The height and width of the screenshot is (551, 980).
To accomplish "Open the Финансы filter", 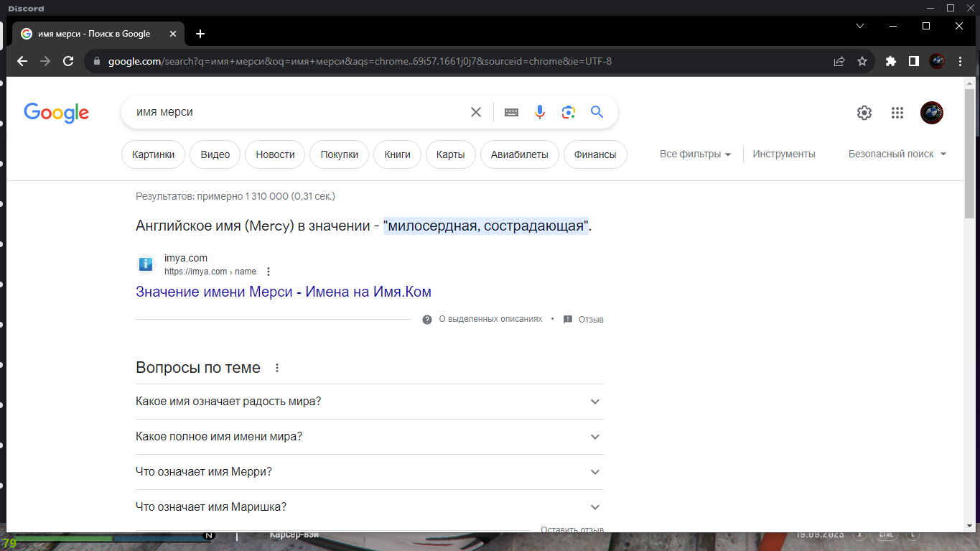I will point(595,154).
